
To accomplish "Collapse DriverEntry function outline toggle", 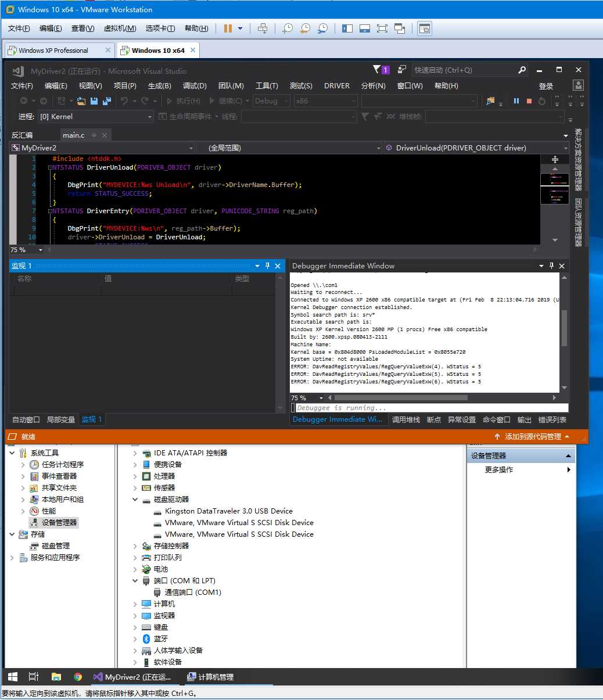I will tap(50, 211).
